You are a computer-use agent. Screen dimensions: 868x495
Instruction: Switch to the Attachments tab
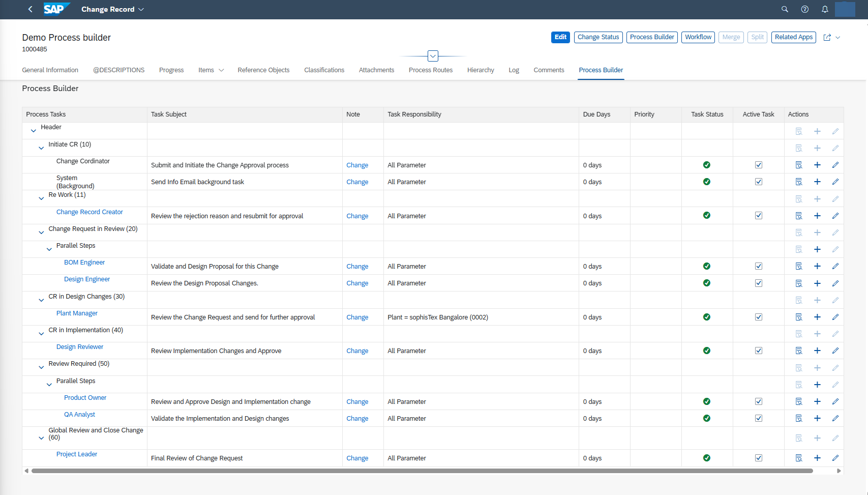click(x=376, y=70)
